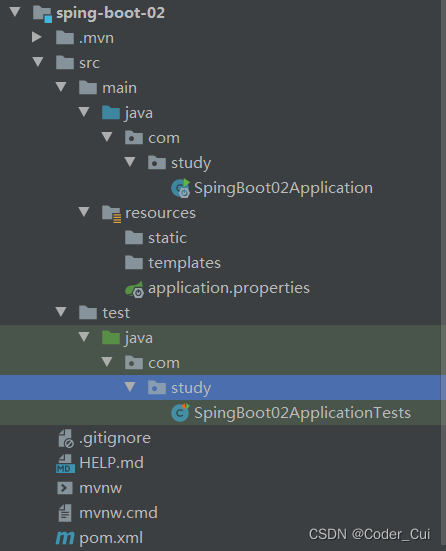Select the static folder label
The height and width of the screenshot is (551, 446).
point(168,238)
